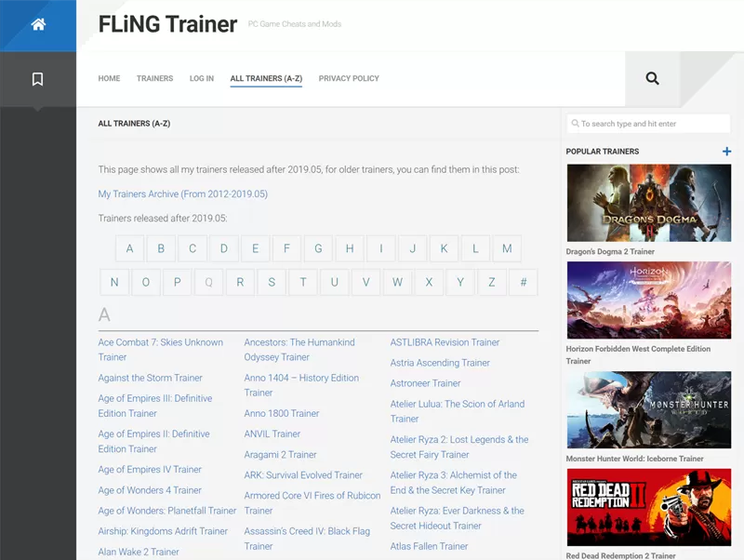Click Monster Hunter World: Iceborne Trainer caption
This screenshot has height=560, width=744.
coord(635,459)
